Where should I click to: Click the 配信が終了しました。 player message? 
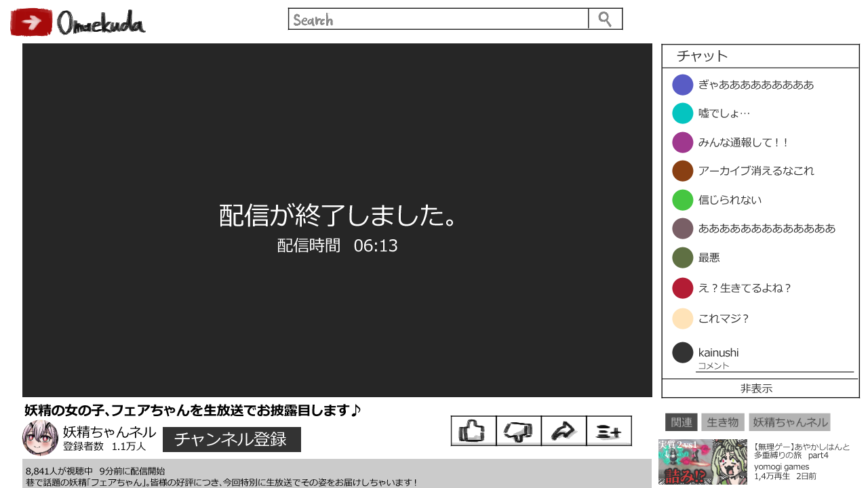[337, 216]
